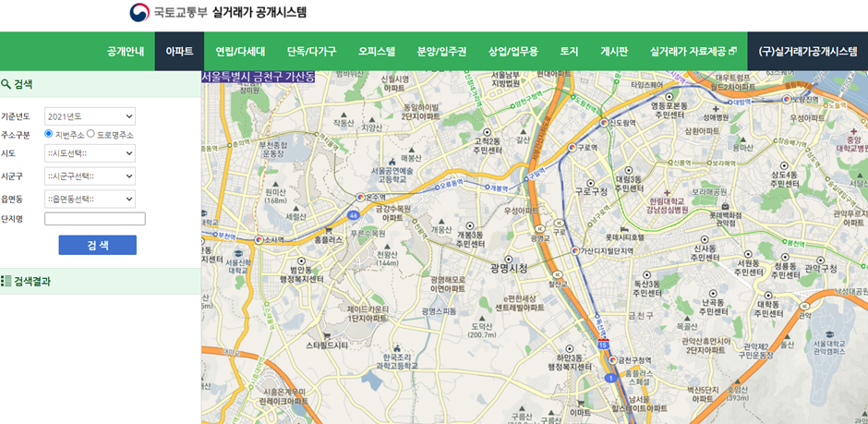
Task: Click 롯데백화점 관악점 label
Action: click(x=725, y=219)
